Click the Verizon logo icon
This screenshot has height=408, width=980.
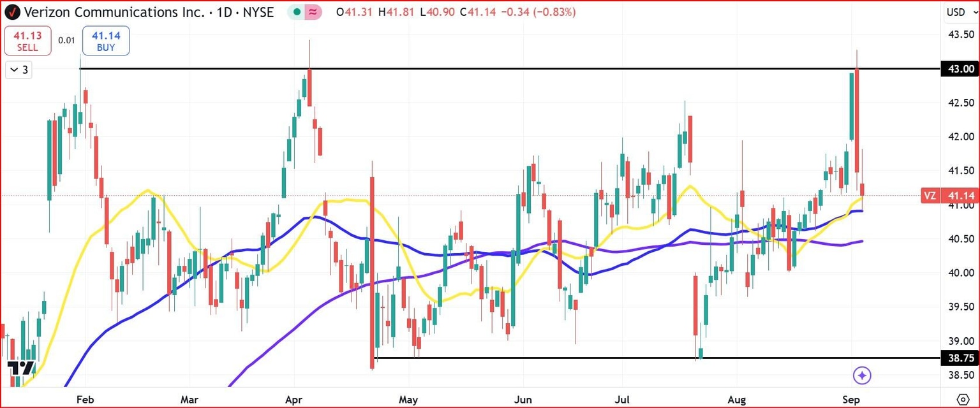pos(12,11)
